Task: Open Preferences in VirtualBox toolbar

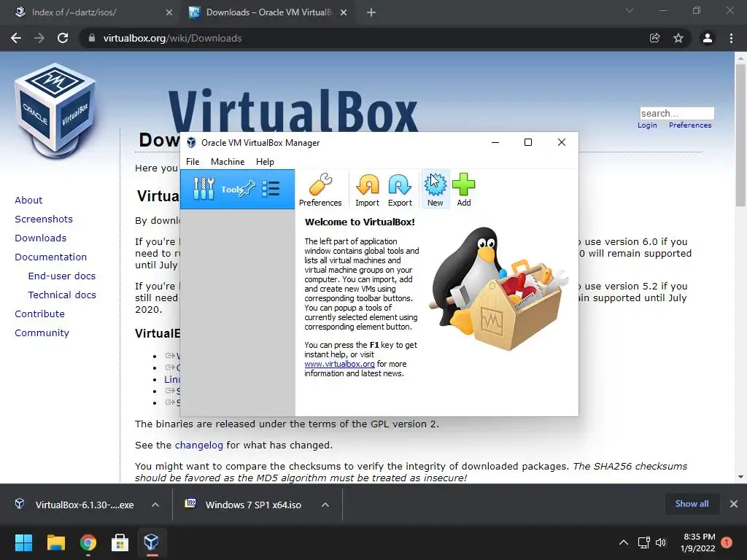Action: tap(320, 190)
